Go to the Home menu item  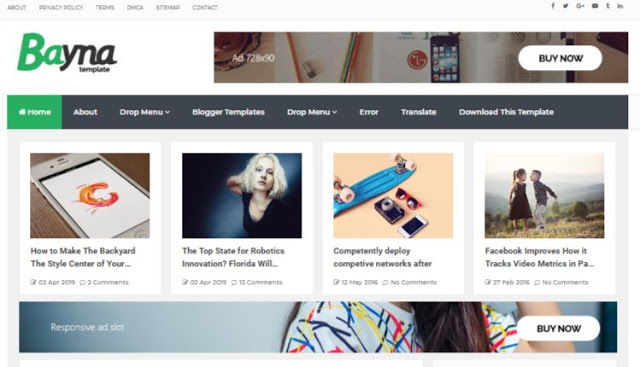coord(35,112)
